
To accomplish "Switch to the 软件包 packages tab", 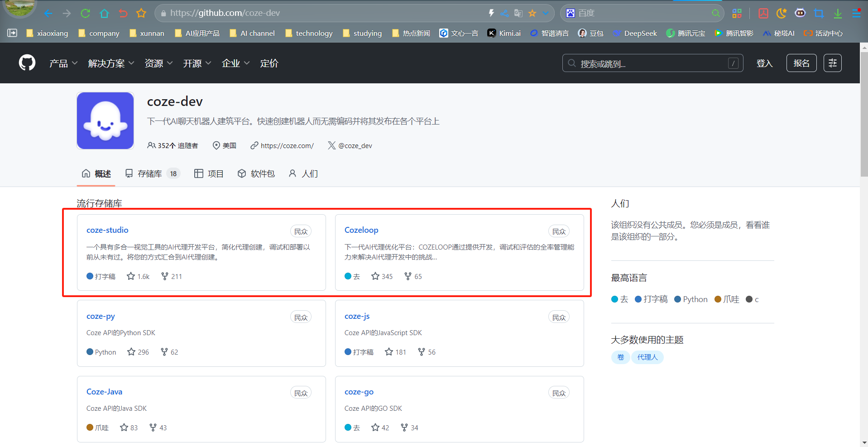I will (x=256, y=173).
